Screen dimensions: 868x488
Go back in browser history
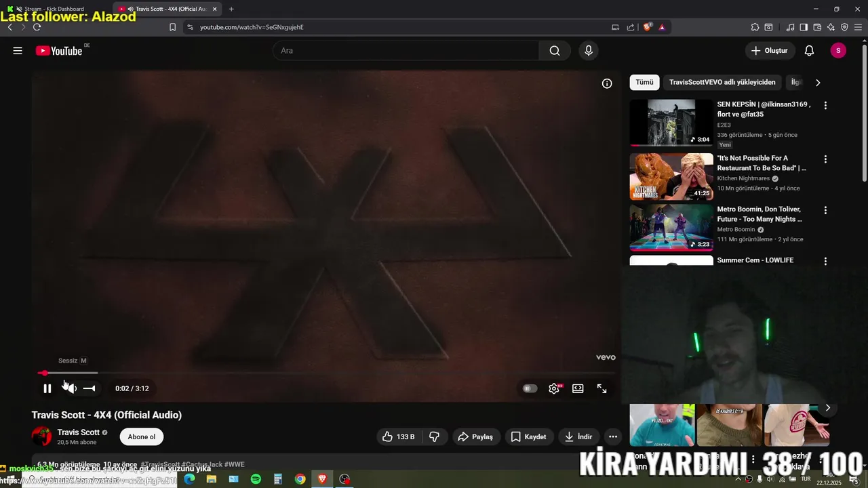[9, 27]
